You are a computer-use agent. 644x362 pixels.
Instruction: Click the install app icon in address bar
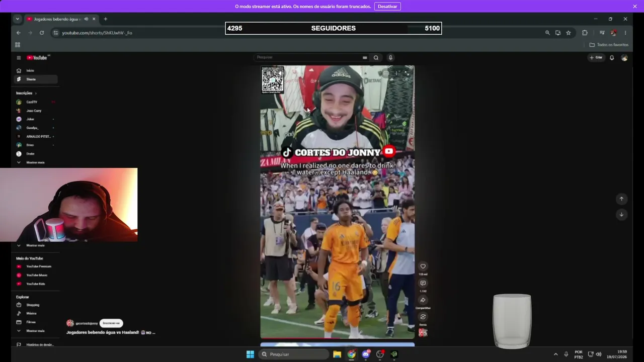point(558,33)
